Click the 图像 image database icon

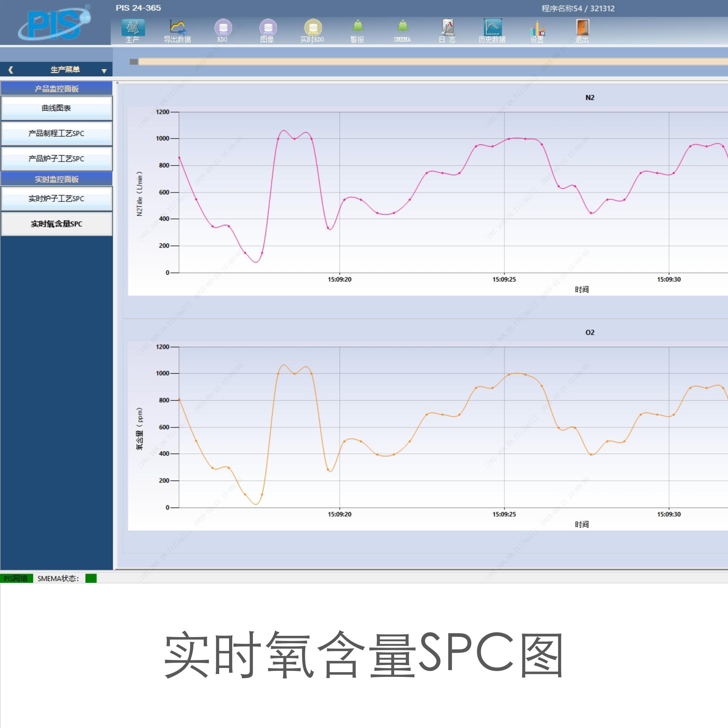click(268, 29)
